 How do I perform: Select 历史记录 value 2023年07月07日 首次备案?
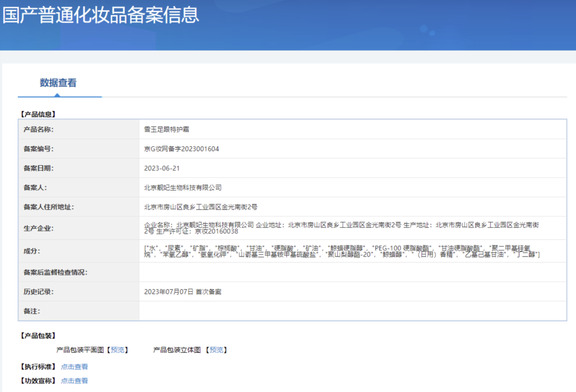pyautogui.click(x=182, y=292)
